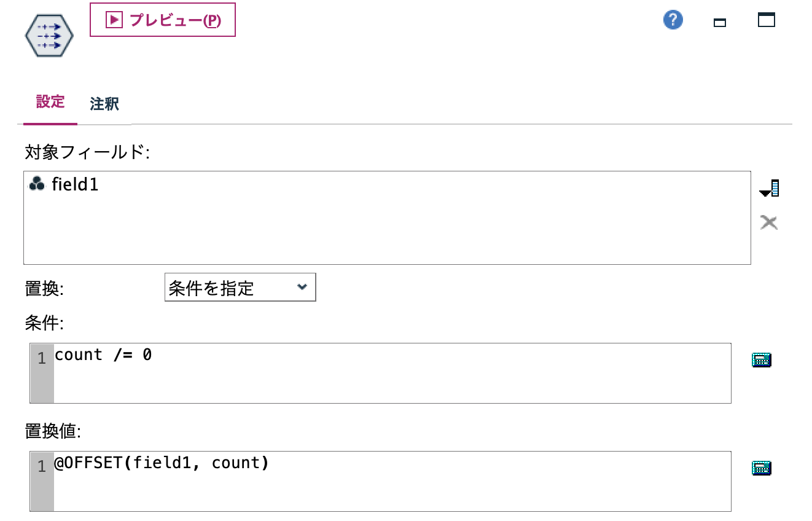This screenshot has width=812, height=521.
Task: Click the 置換 dropdown chevron arrow
Action: pos(302,287)
